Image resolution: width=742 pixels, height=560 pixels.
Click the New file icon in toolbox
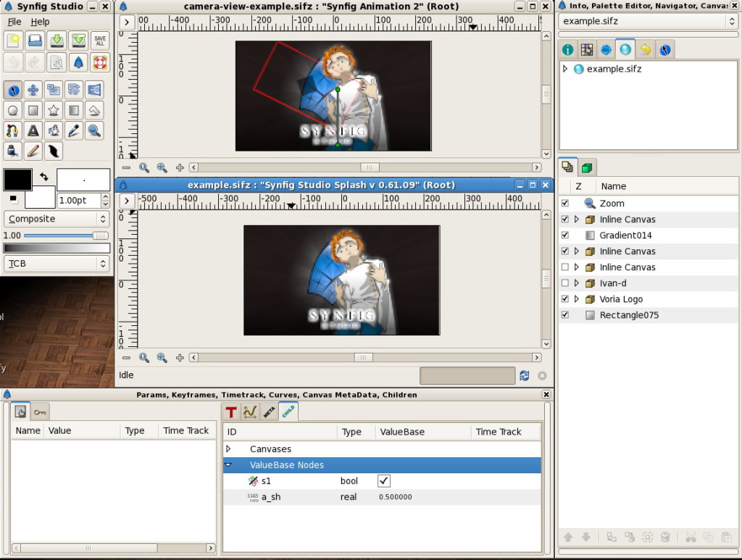[x=13, y=41]
